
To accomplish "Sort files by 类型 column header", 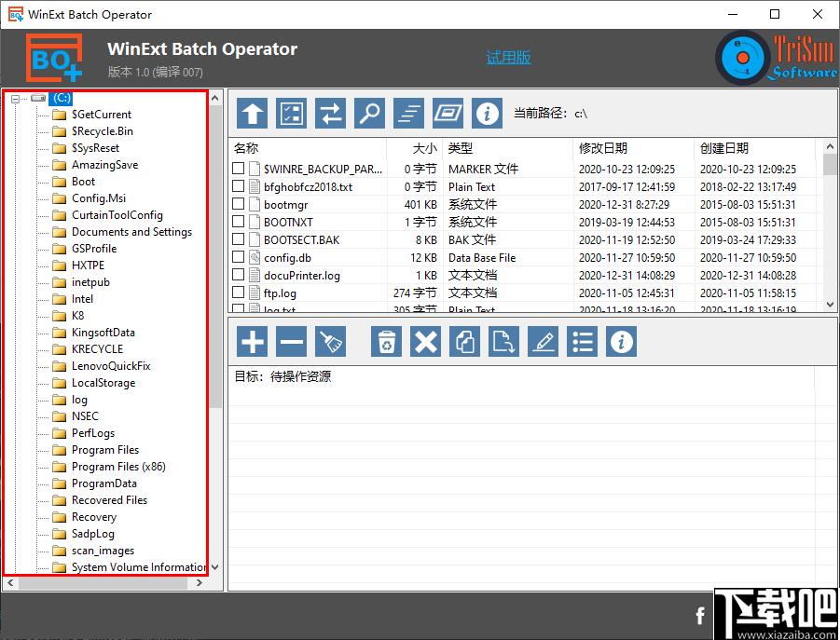I will click(x=508, y=148).
